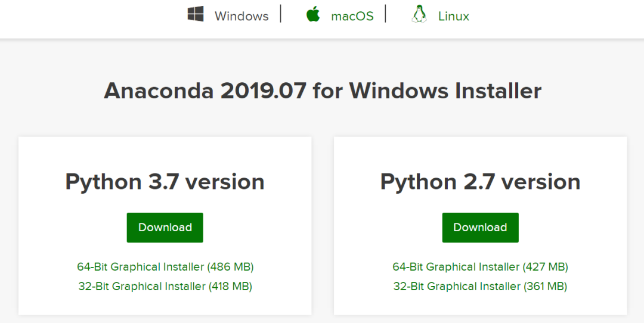This screenshot has width=644, height=323.
Task: Download the Python 2.7 version
Action: pyautogui.click(x=480, y=228)
